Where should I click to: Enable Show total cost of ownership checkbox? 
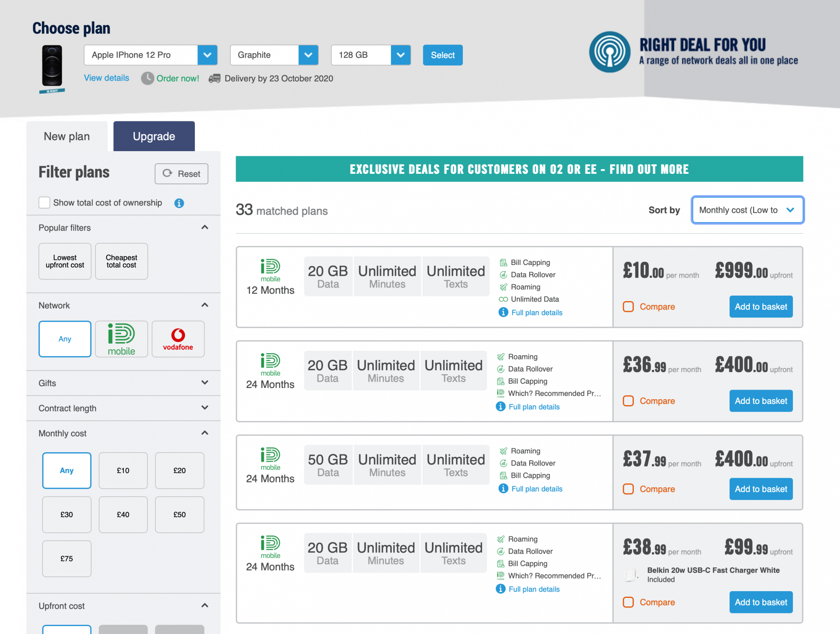point(44,203)
